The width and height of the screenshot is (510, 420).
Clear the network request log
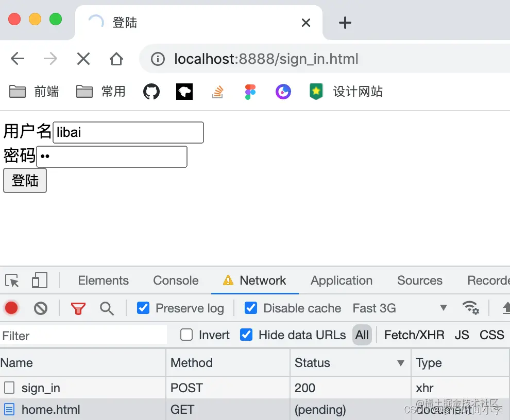pyautogui.click(x=40, y=308)
